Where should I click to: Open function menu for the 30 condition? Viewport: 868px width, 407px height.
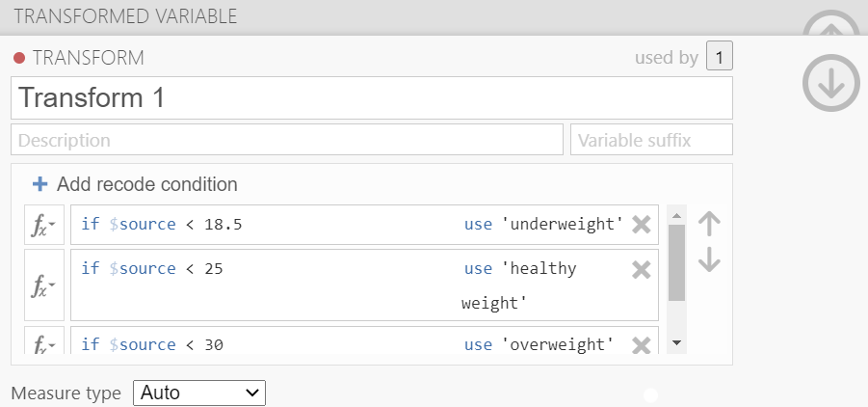[x=44, y=344]
